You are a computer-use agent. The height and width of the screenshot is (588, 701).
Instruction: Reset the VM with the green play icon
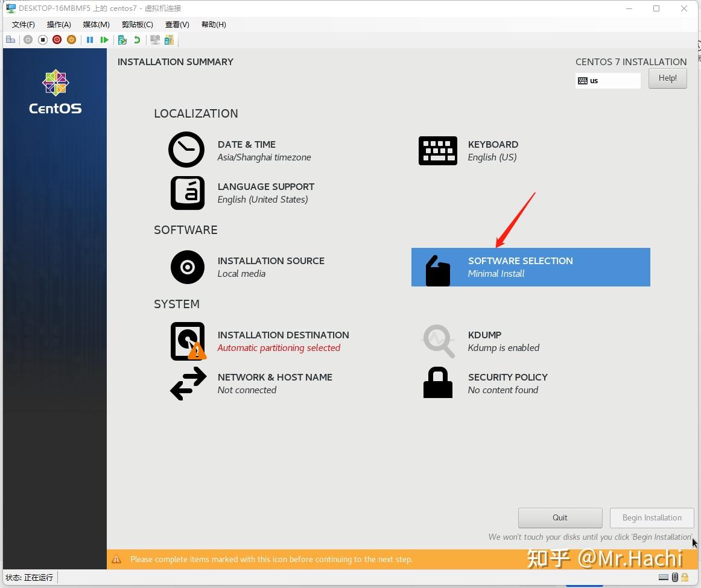[x=104, y=40]
